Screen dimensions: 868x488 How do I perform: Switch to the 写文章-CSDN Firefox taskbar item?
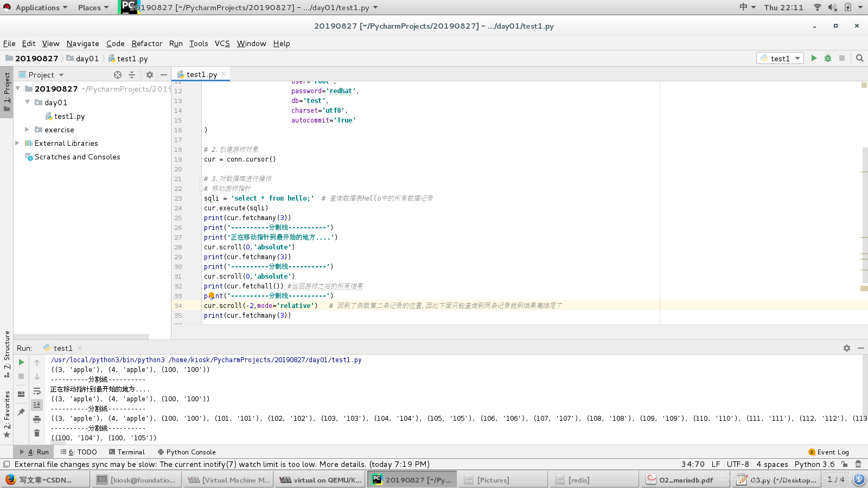(45, 480)
